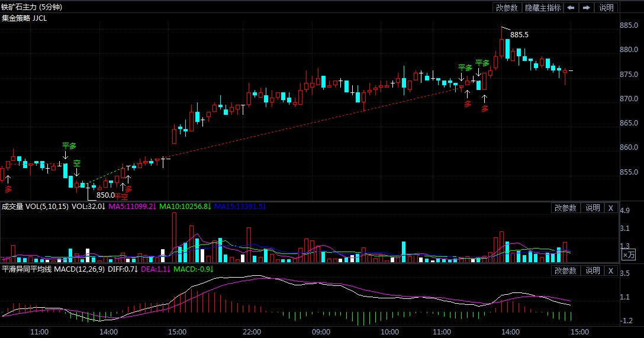Screen dimensions: 644x338
Task: Click the left arrow navigation button
Action: click(x=571, y=7)
